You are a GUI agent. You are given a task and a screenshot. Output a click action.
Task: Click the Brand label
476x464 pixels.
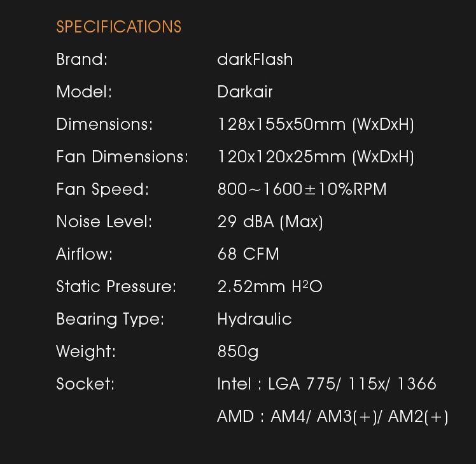coord(81,59)
